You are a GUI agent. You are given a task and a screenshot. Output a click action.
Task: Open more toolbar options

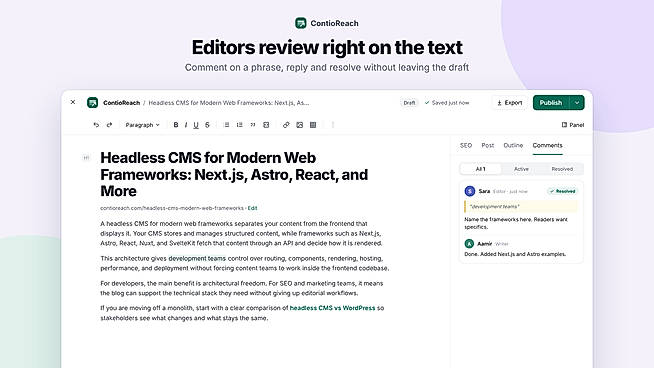333,125
